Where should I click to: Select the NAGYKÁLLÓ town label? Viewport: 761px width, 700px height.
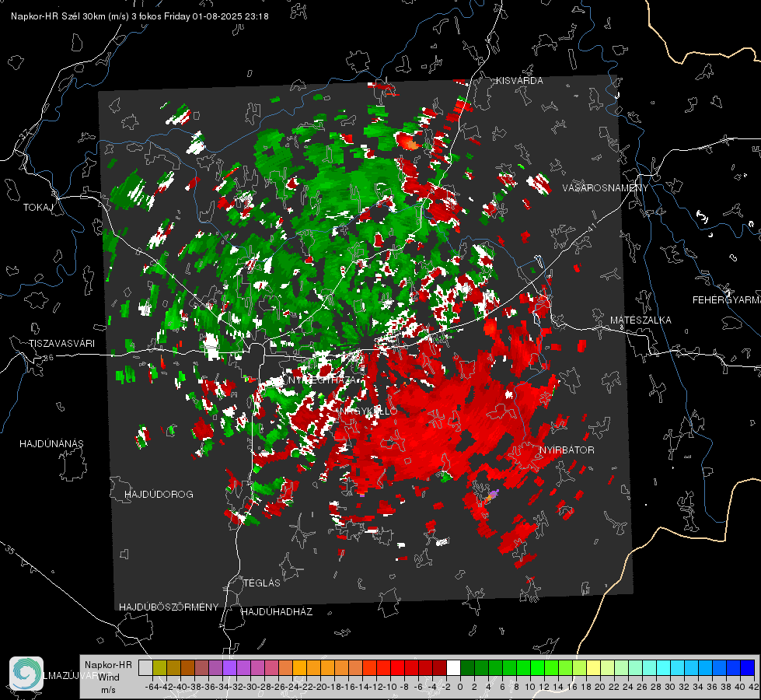click(368, 411)
